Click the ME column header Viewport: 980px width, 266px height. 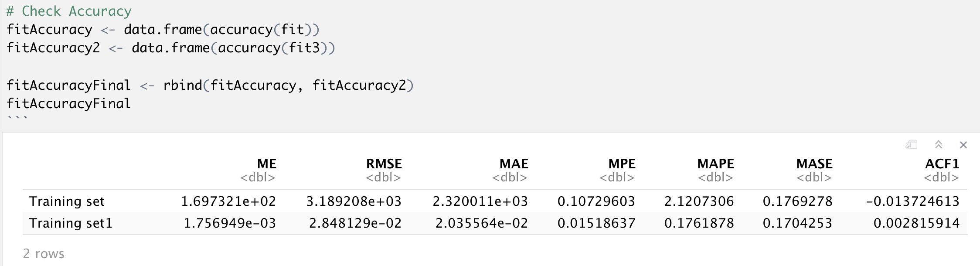(x=266, y=164)
